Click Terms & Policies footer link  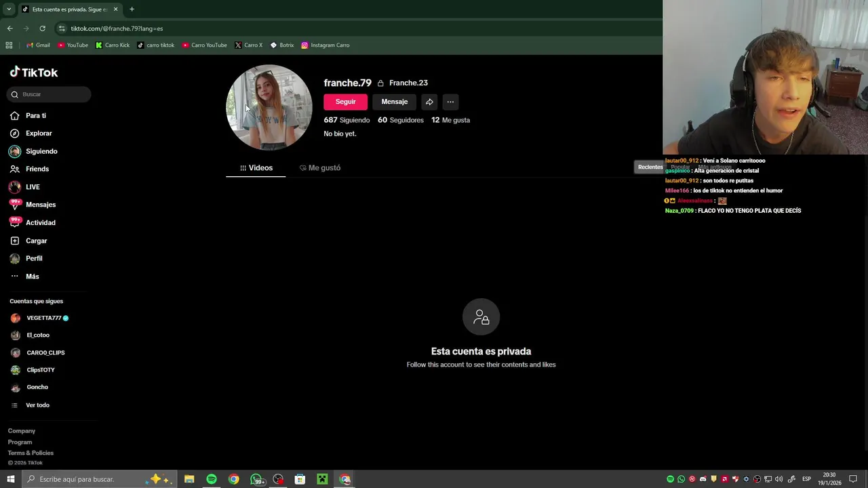tap(31, 453)
